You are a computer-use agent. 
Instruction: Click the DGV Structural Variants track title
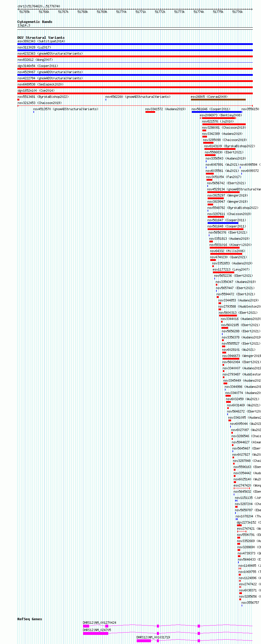pyautogui.click(x=41, y=38)
